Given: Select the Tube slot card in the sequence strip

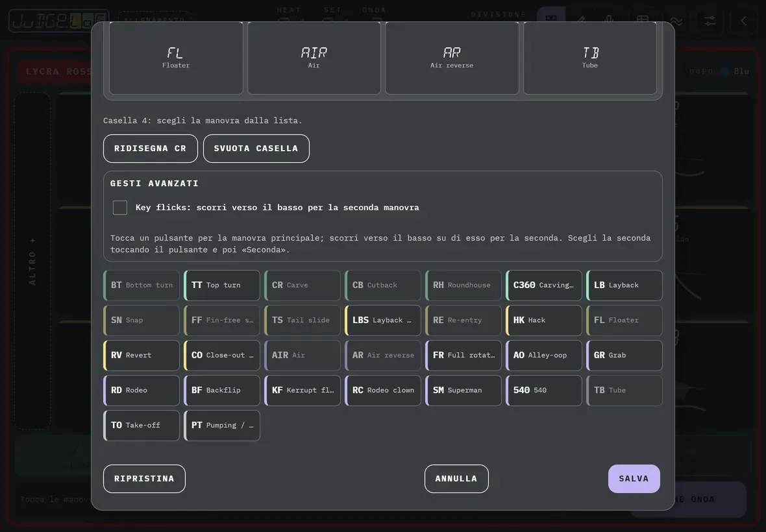Looking at the screenshot, I should pyautogui.click(x=589, y=58).
